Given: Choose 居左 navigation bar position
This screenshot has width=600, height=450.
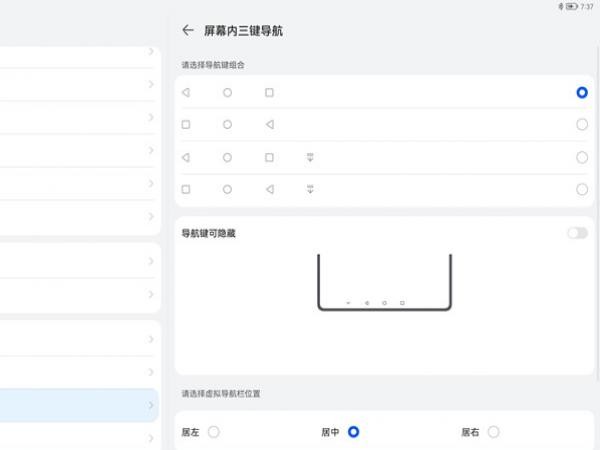Looking at the screenshot, I should pos(214,432).
